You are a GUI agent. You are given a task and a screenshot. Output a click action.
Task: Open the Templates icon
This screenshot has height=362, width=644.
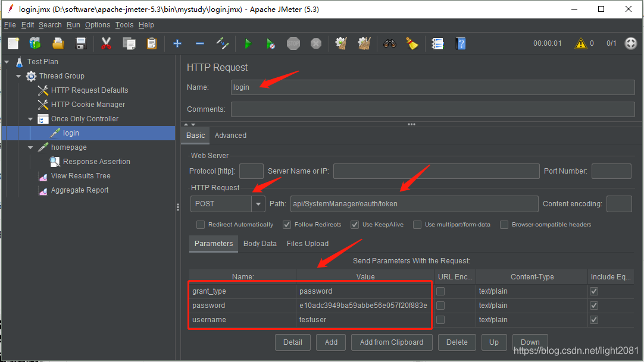point(35,43)
